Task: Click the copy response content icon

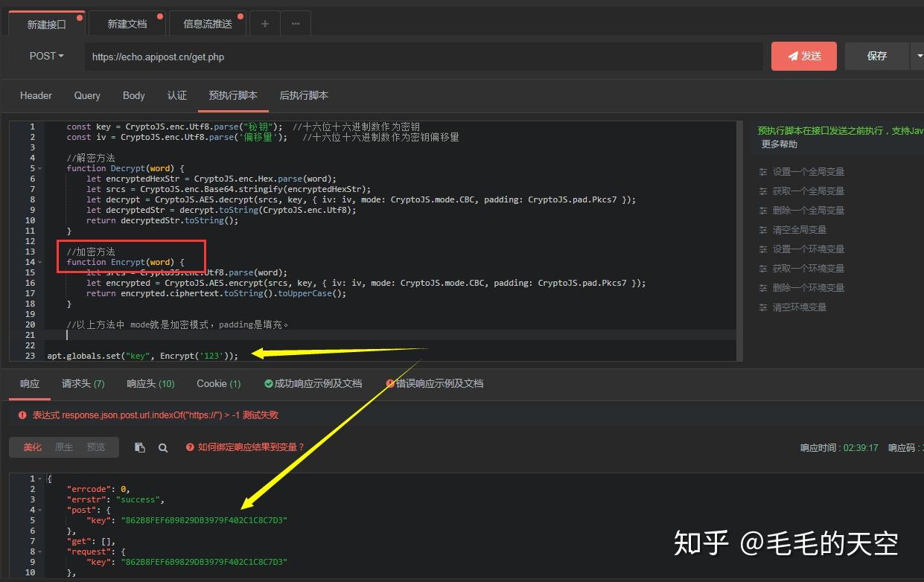Action: pos(140,447)
